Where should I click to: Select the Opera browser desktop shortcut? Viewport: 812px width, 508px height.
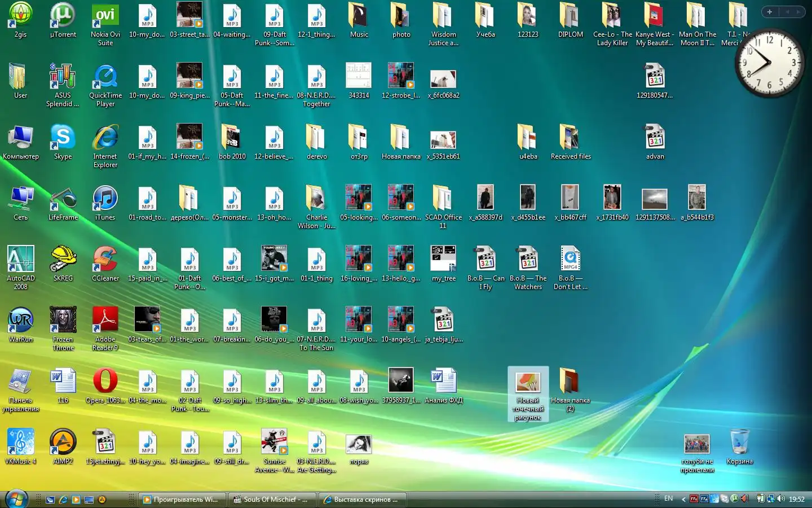coord(105,382)
